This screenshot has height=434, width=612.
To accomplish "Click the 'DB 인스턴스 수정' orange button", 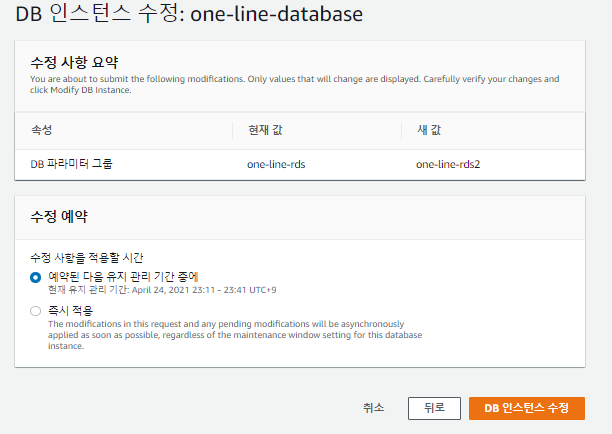I will (527, 408).
